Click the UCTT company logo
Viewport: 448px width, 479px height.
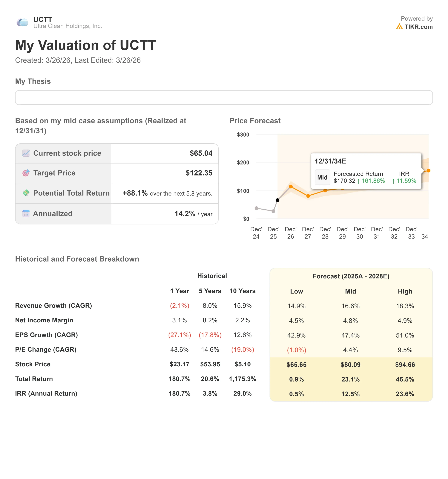click(x=22, y=22)
